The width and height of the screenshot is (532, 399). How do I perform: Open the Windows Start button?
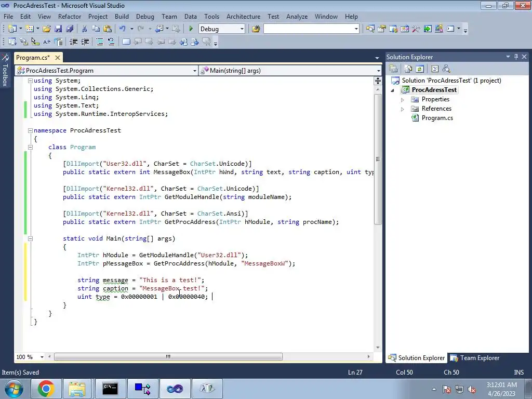point(13,389)
